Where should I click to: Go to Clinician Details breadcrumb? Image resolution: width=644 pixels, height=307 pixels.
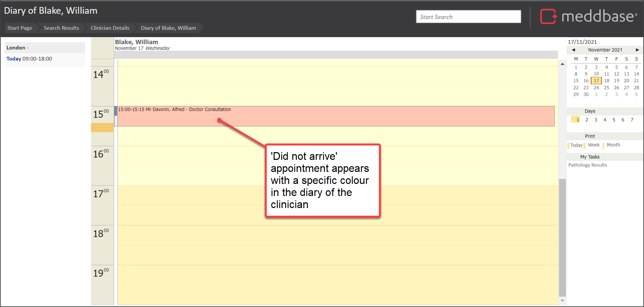click(x=110, y=28)
